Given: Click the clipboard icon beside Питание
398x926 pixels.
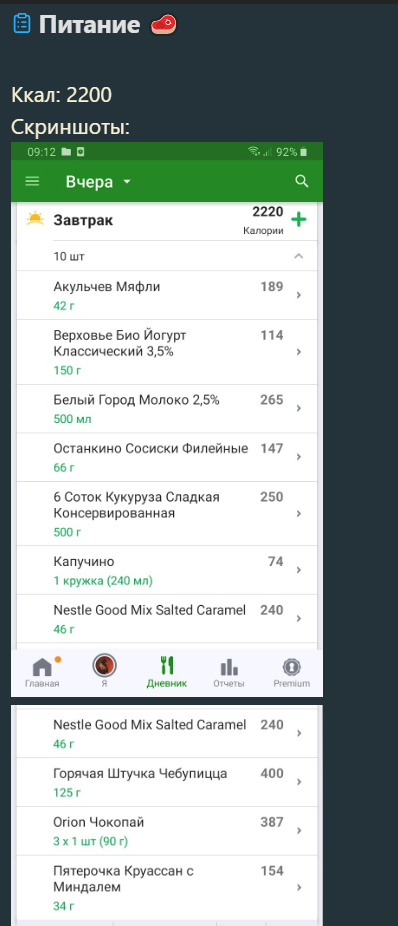Looking at the screenshot, I should pyautogui.click(x=22, y=24).
